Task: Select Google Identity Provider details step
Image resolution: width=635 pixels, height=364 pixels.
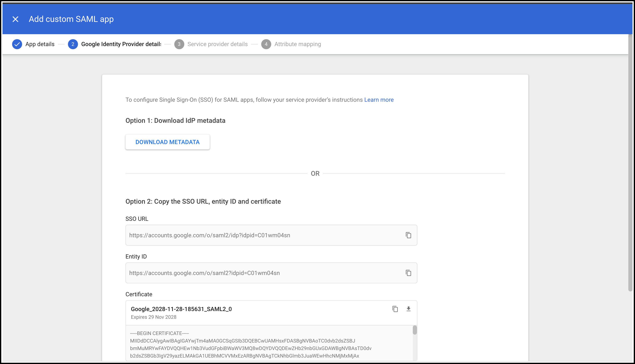Action: (x=121, y=44)
